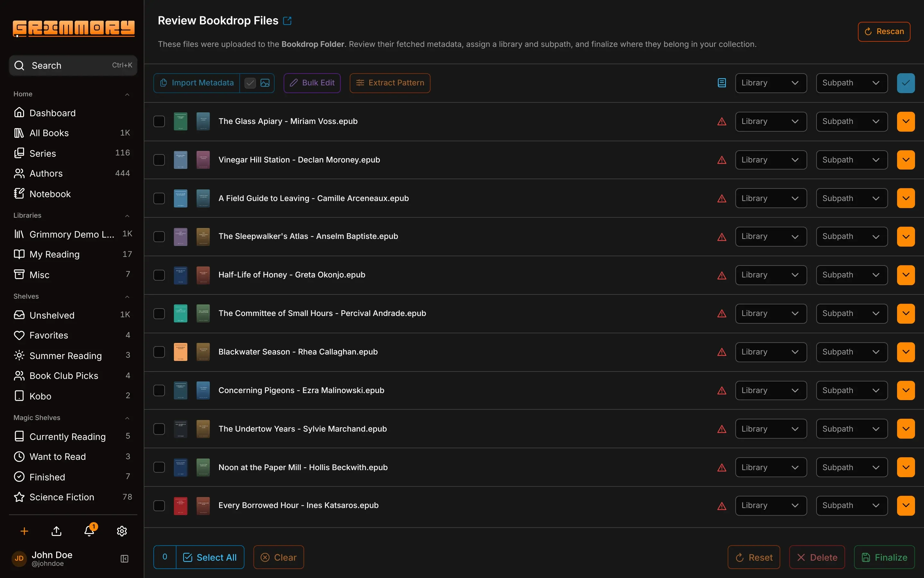Screen dimensions: 924x578
Task: Click first cover thumbnail of Every Borrowed Hour
Action: (x=180, y=506)
